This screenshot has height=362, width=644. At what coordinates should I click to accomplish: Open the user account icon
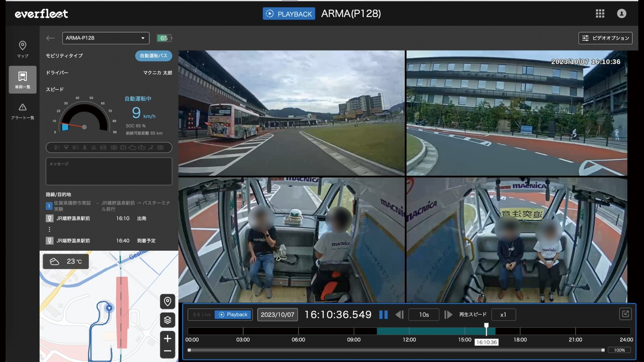coord(622,14)
